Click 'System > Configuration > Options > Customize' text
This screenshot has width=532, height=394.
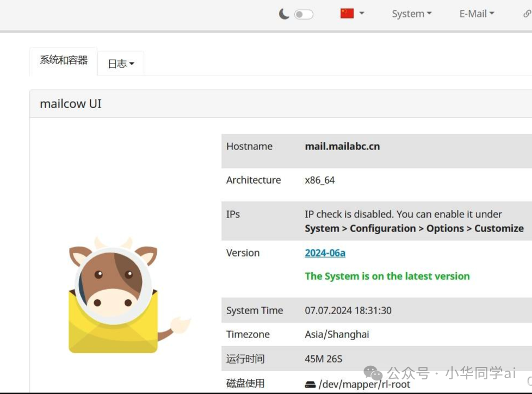[414, 229]
